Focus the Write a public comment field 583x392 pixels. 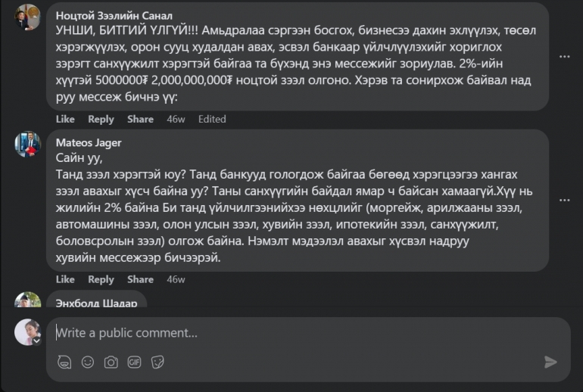click(x=303, y=333)
